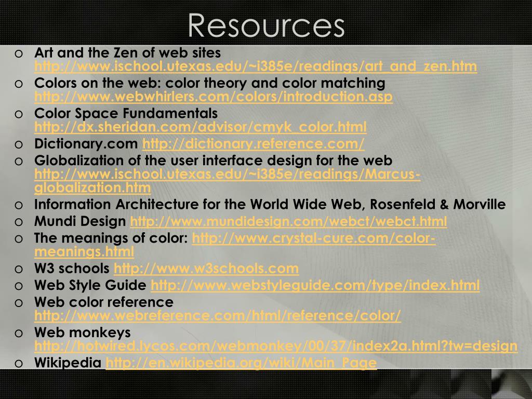The width and height of the screenshot is (532, 399).
Task: Click the Web monkeys heading
Action: click(x=83, y=332)
